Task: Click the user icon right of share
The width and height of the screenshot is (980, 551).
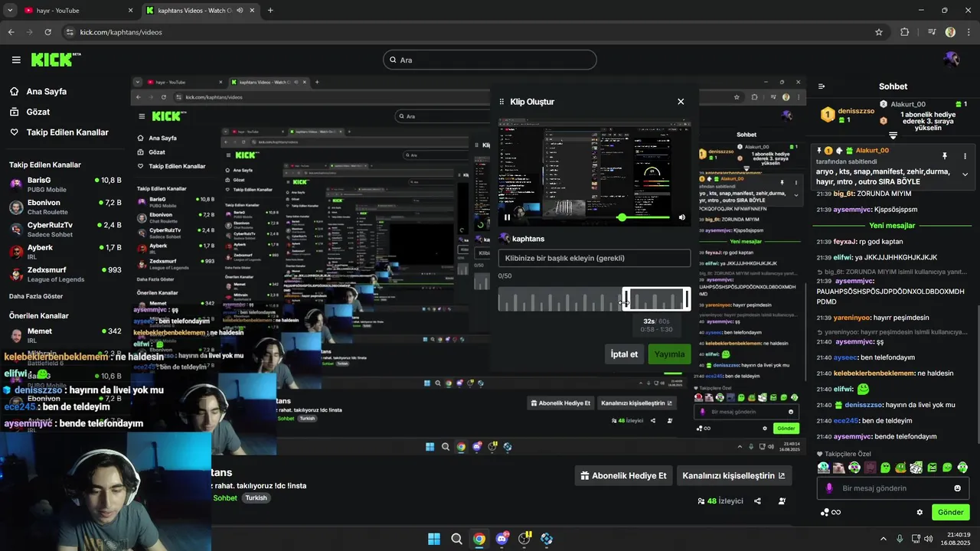Action: click(x=782, y=501)
